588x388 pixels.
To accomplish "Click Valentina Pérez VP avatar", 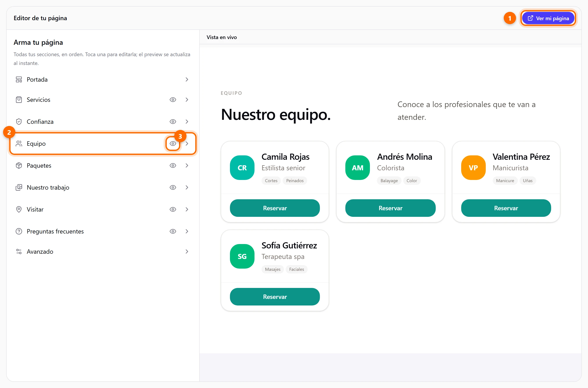I will [473, 168].
